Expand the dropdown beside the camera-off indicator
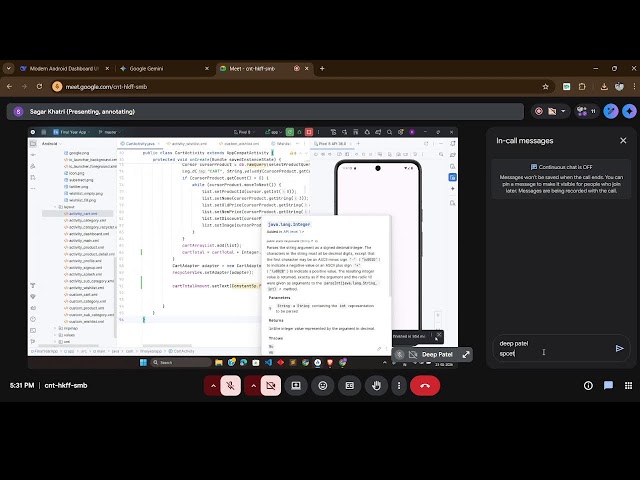 [563, 111]
